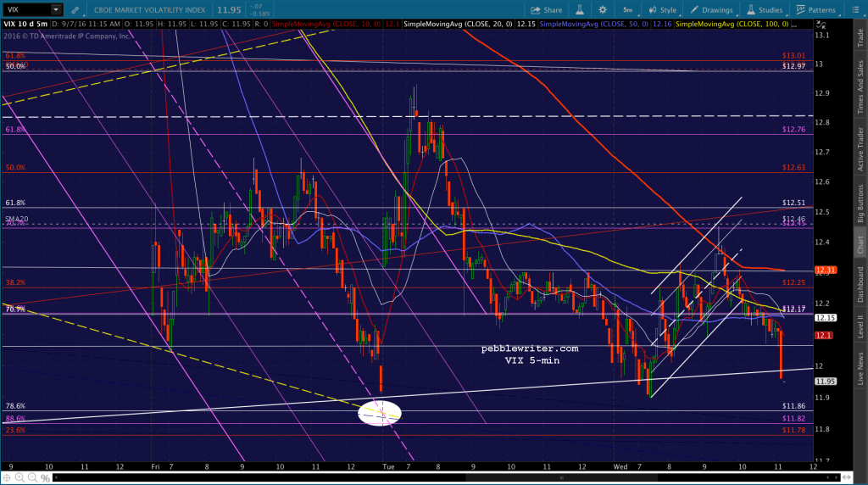This screenshot has height=485, width=868.
Task: Click the crosshair pan icon at bottom left
Action: 7,477
